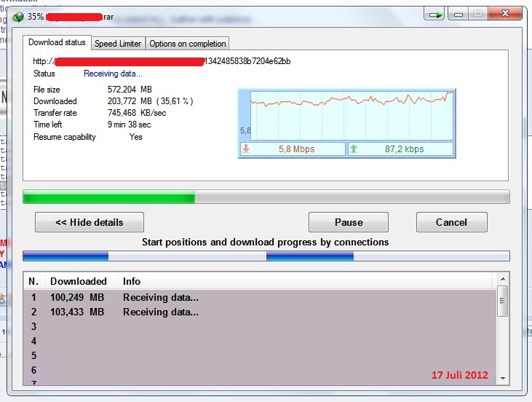The width and height of the screenshot is (532, 402).
Task: Switch to the Speed Limiter tab
Action: coord(118,44)
